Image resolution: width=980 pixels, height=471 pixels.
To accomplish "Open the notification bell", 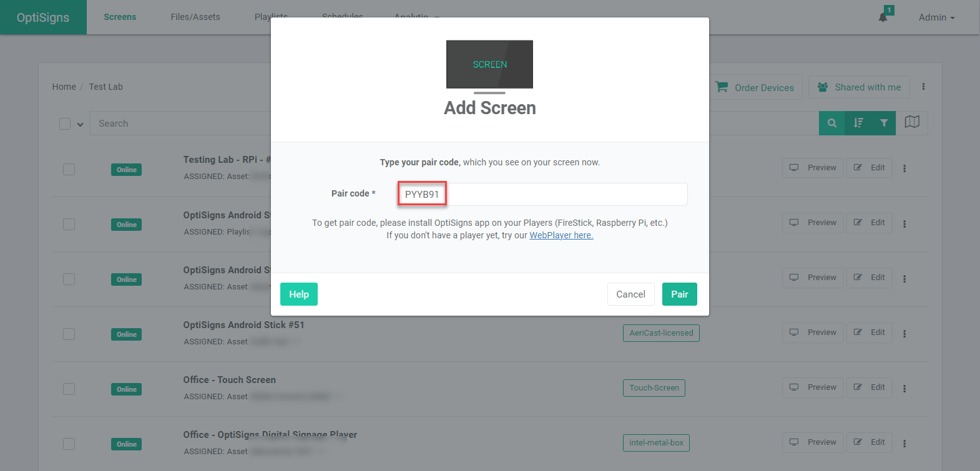I will [x=883, y=17].
